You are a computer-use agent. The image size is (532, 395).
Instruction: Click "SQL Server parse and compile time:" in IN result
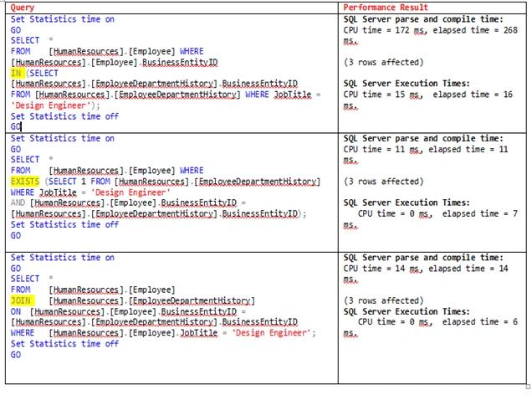coord(423,19)
